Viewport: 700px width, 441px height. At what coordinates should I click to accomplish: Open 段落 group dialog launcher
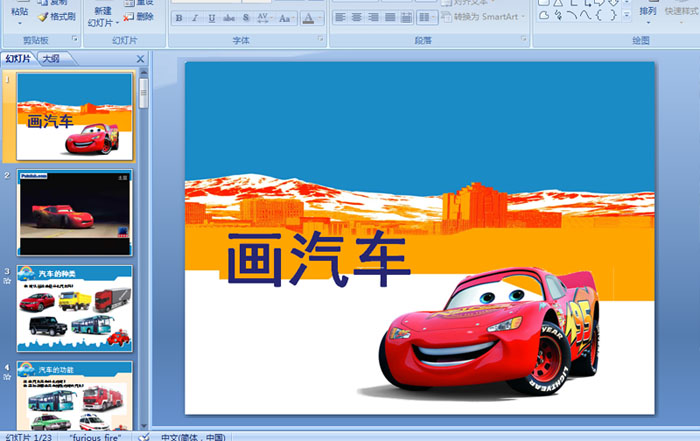(523, 39)
